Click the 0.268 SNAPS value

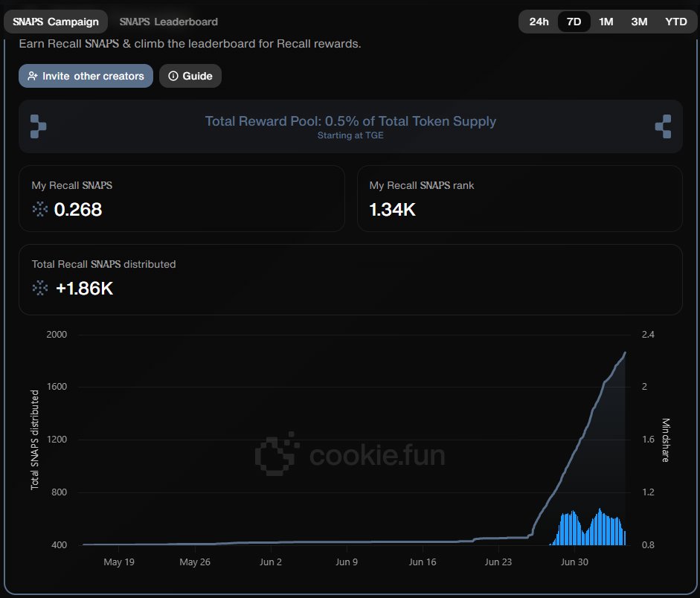click(77, 209)
